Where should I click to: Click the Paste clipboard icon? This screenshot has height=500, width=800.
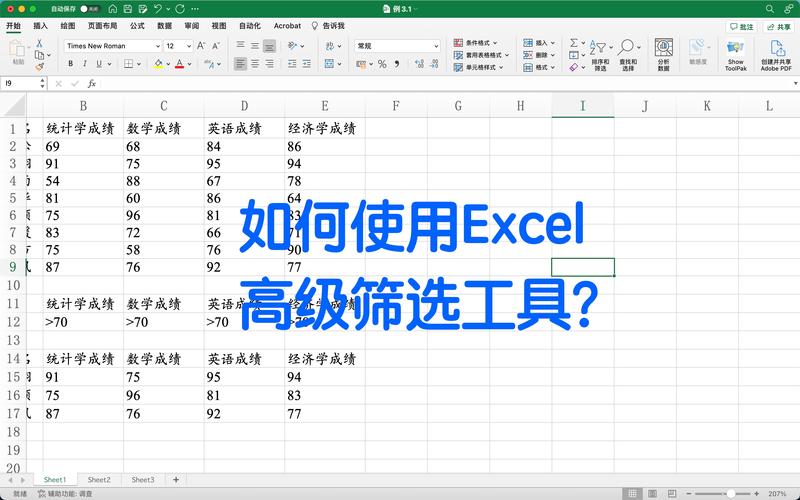click(17, 49)
